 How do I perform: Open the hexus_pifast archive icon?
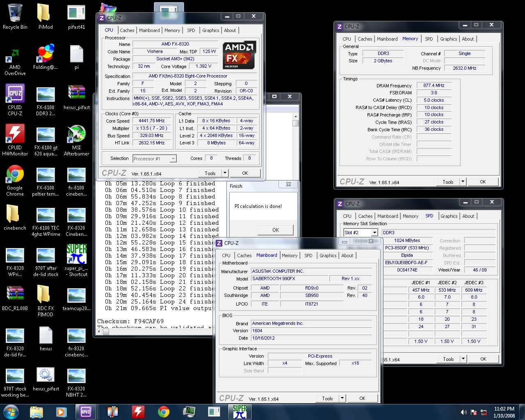pos(76,98)
